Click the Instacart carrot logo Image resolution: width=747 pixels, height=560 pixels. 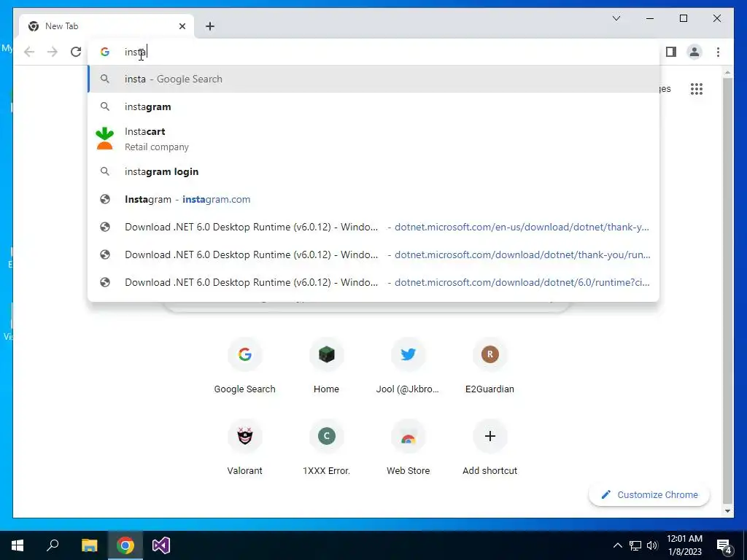point(105,139)
